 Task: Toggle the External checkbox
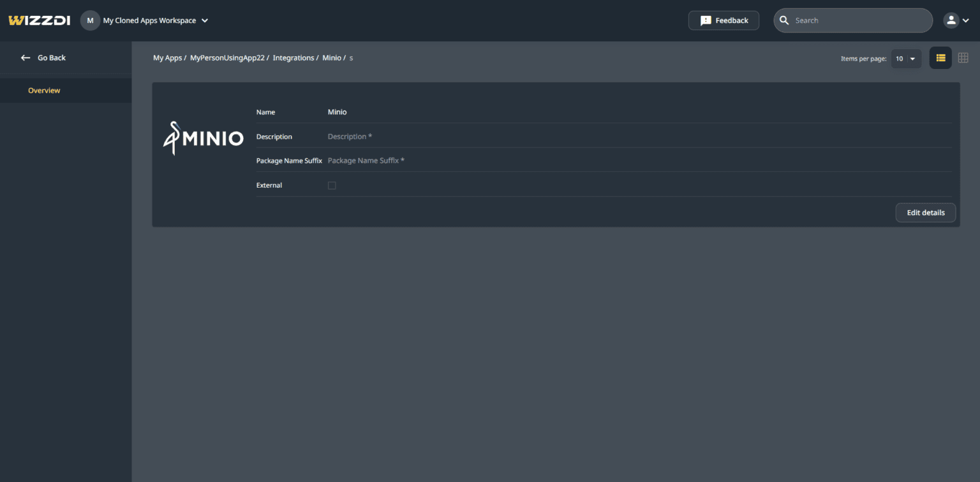332,185
